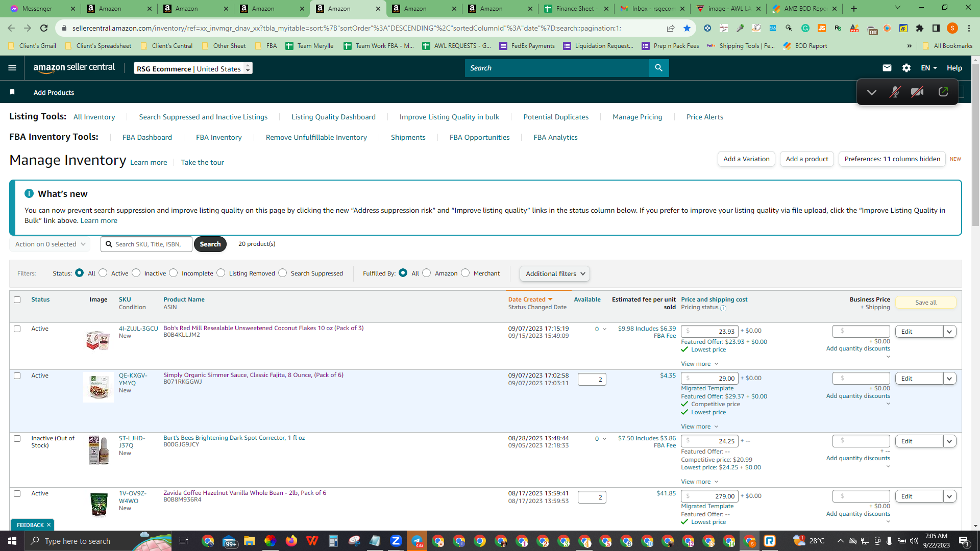Select Search Suppressed status radio

(x=283, y=273)
